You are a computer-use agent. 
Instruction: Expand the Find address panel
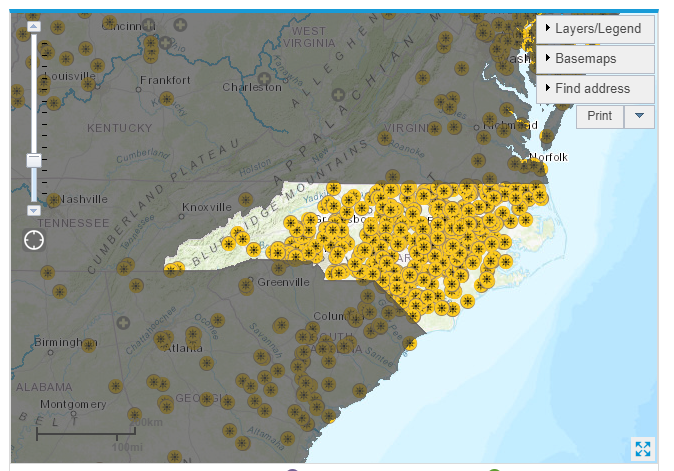pos(596,89)
